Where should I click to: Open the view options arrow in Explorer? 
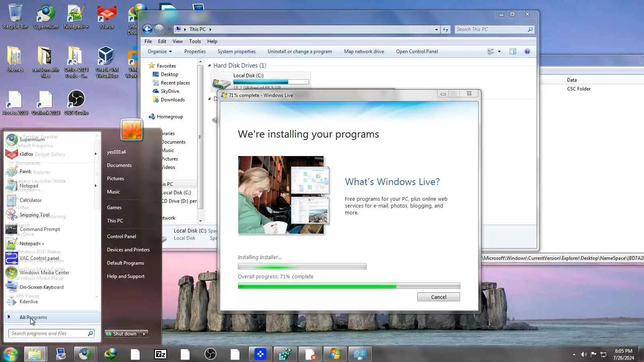pos(499,51)
